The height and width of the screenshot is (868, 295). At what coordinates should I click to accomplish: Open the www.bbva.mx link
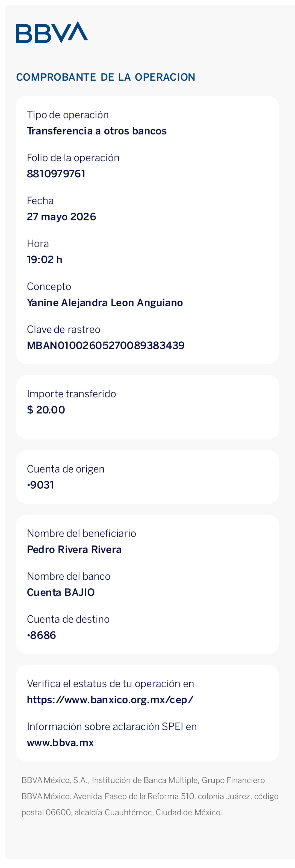click(x=60, y=743)
